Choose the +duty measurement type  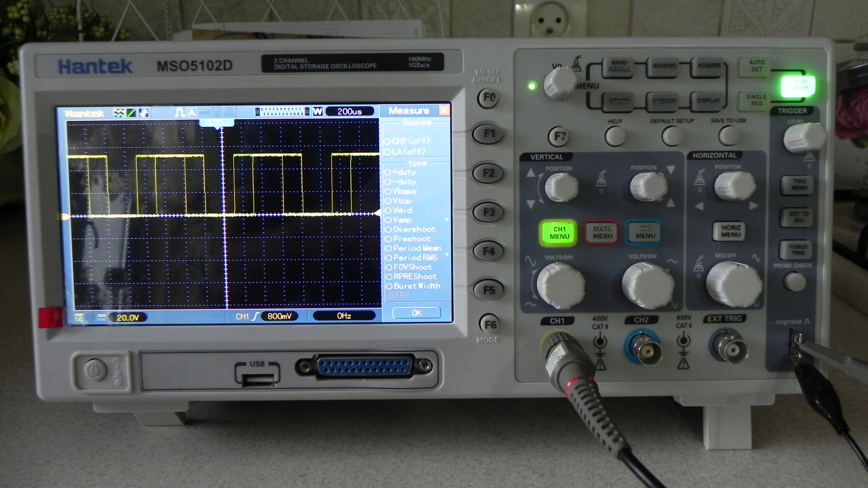(x=400, y=172)
